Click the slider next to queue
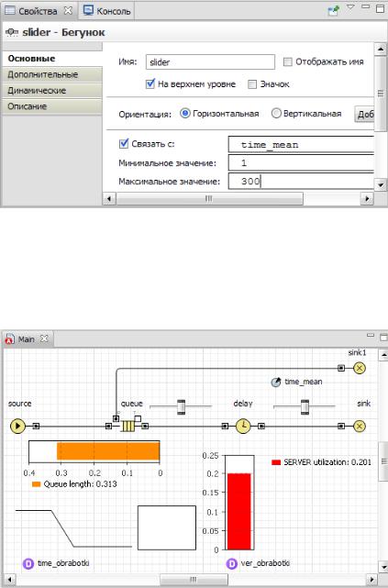The width and height of the screenshot is (388, 588). click(181, 406)
